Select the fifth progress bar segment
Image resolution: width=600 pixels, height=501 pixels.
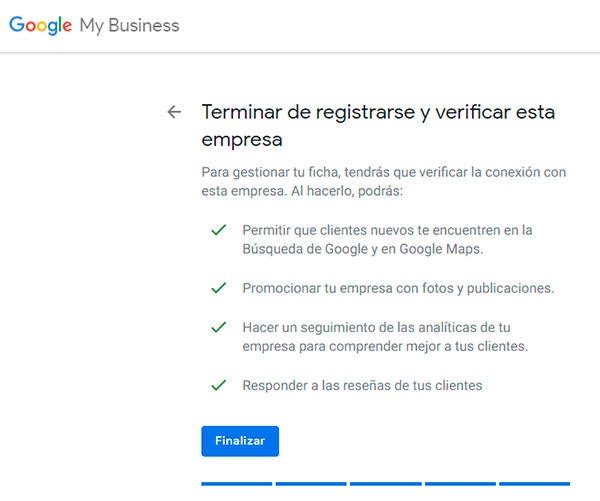coord(534,484)
